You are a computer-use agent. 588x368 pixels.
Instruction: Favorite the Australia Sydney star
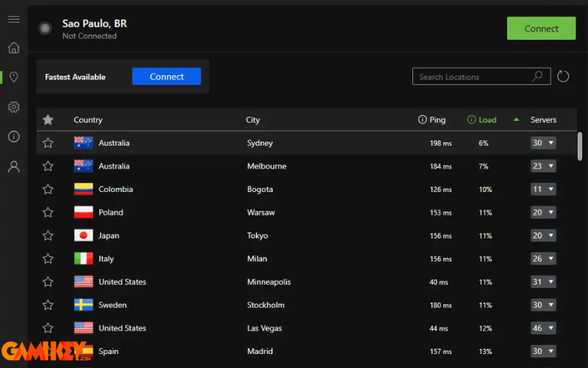point(48,143)
